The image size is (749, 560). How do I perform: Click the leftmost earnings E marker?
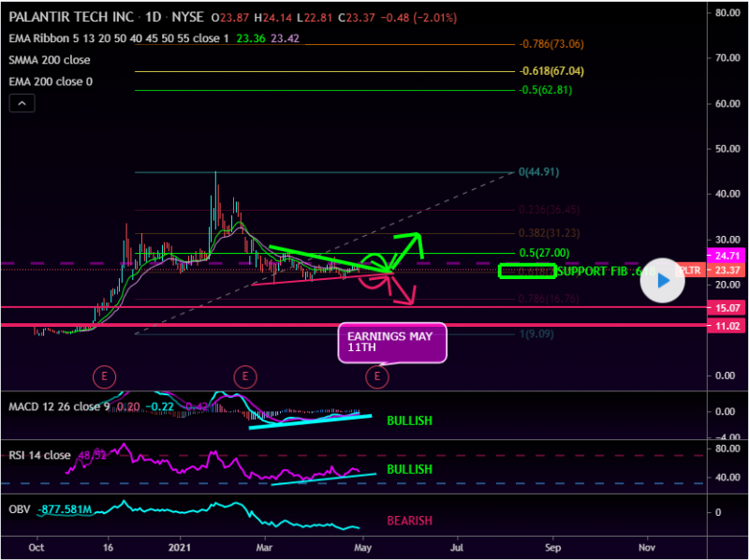click(104, 376)
